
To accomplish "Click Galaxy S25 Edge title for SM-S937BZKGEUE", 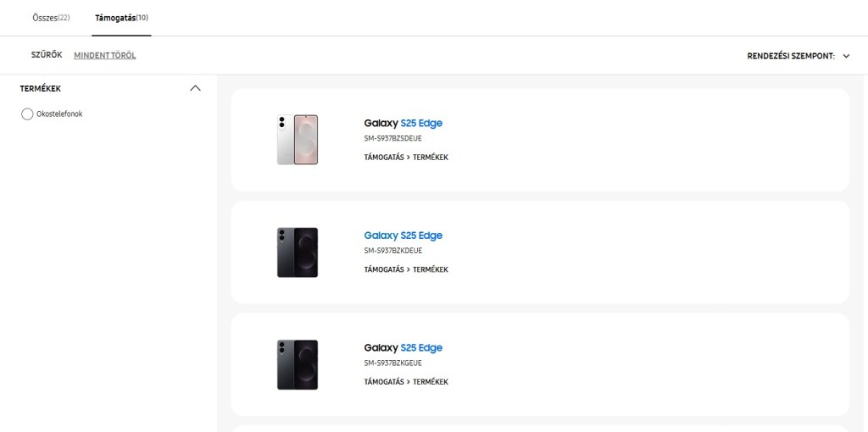I will click(403, 347).
